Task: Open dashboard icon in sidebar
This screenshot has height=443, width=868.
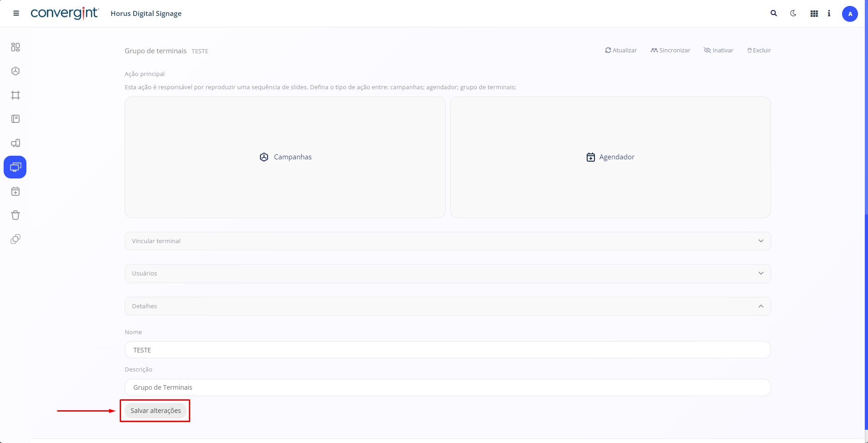Action: point(15,47)
